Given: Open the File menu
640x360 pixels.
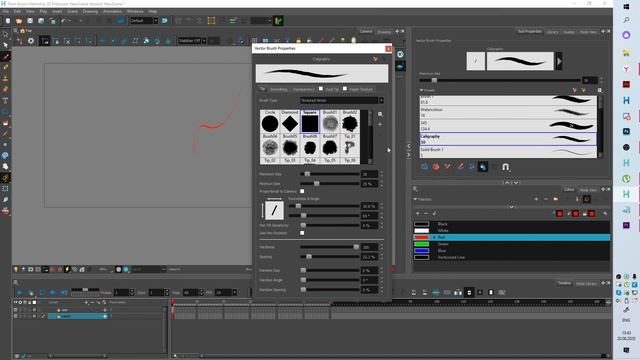Looking at the screenshot, I should [x=6, y=11].
